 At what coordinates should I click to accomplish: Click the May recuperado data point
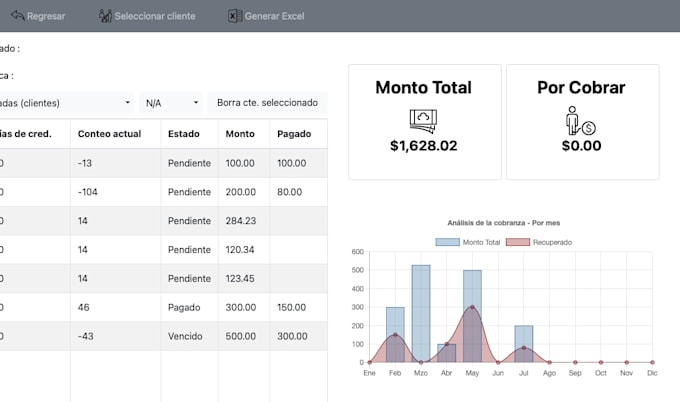click(x=472, y=307)
